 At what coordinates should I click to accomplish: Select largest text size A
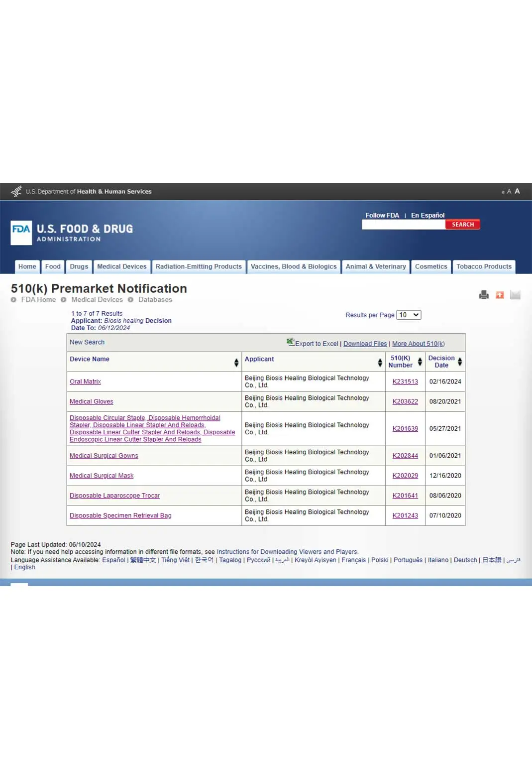click(x=517, y=191)
